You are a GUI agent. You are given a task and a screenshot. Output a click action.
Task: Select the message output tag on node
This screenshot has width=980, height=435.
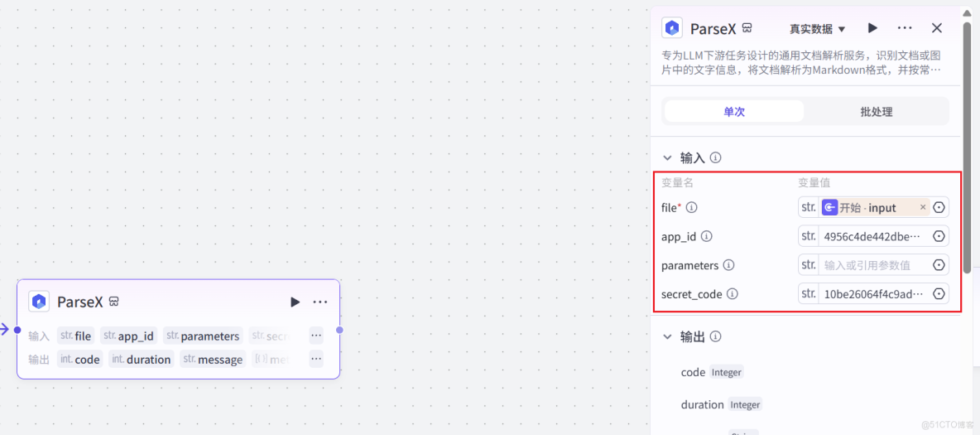tap(213, 360)
